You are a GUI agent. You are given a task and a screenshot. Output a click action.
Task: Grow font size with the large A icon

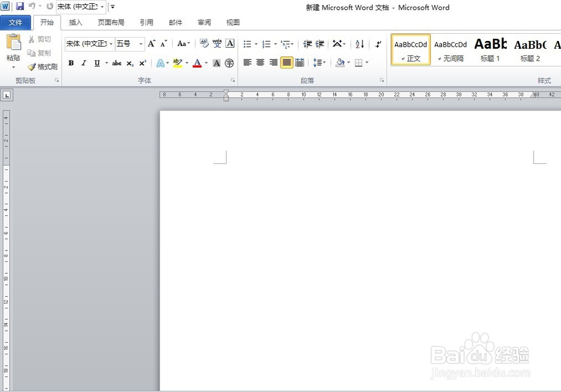point(151,44)
